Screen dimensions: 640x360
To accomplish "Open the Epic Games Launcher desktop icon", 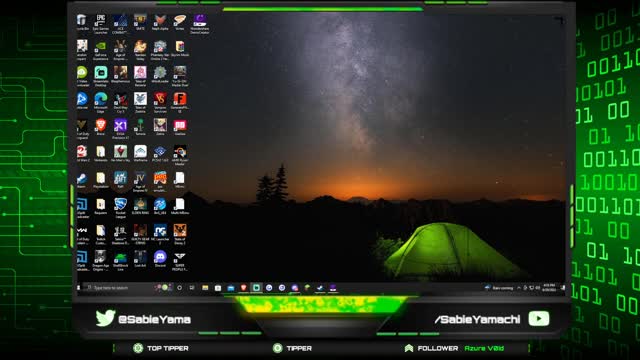I will 100,24.
